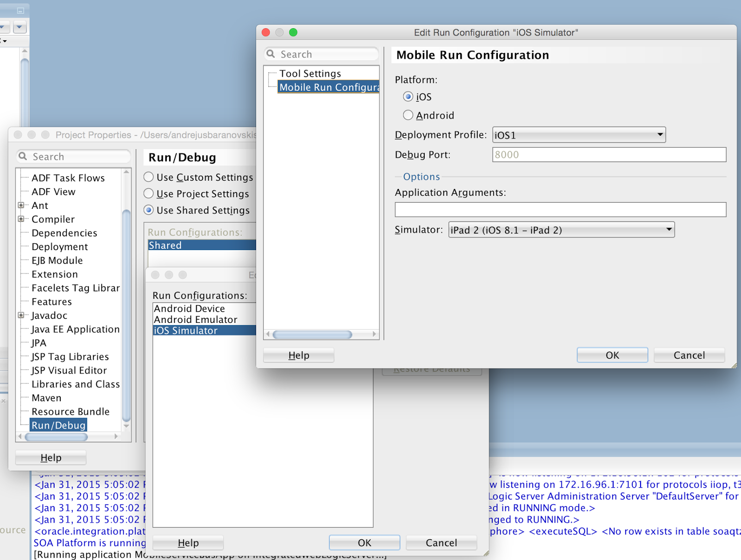Click Help in the run configurations list dialog
Screen dimensions: 741x560
(x=188, y=543)
